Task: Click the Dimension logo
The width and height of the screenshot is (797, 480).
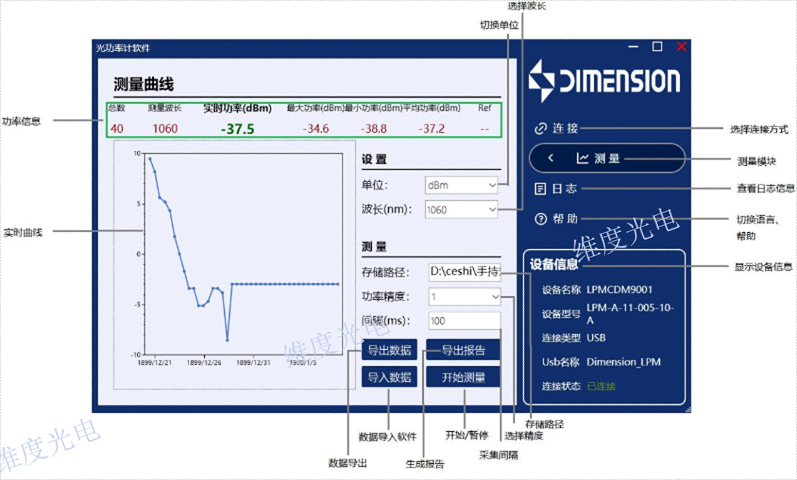Action: (x=604, y=81)
